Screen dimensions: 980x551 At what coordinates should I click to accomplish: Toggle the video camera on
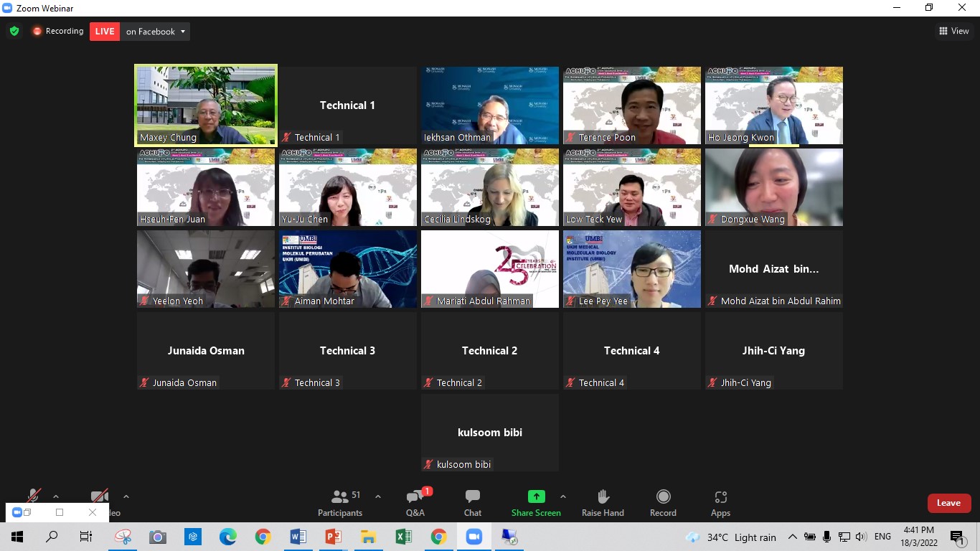point(100,496)
